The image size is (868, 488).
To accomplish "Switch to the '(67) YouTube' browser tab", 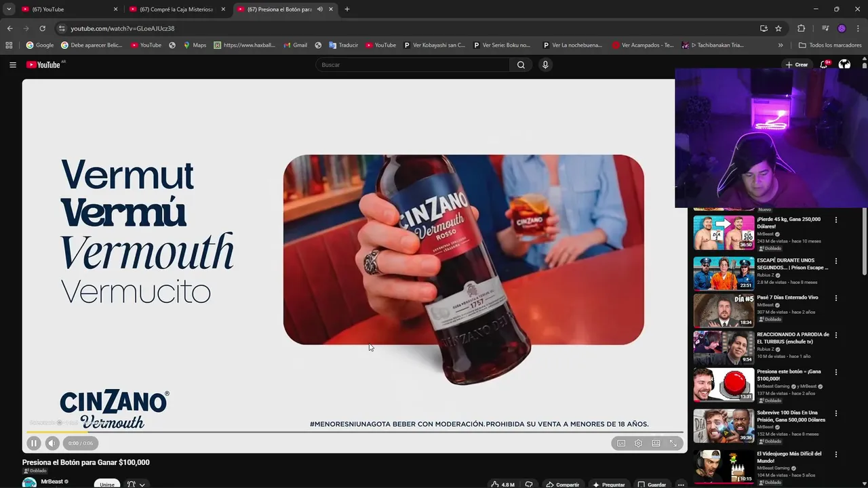I will click(x=70, y=9).
